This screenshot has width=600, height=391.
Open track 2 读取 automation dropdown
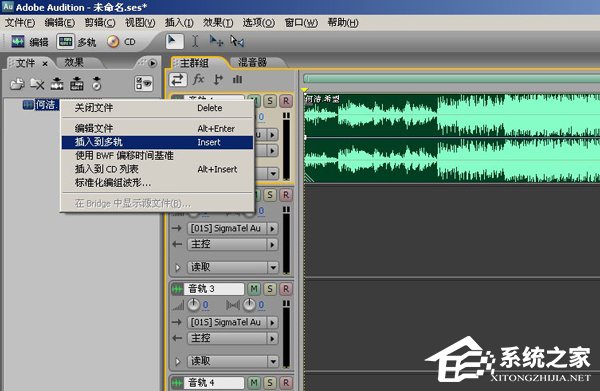[x=273, y=267]
